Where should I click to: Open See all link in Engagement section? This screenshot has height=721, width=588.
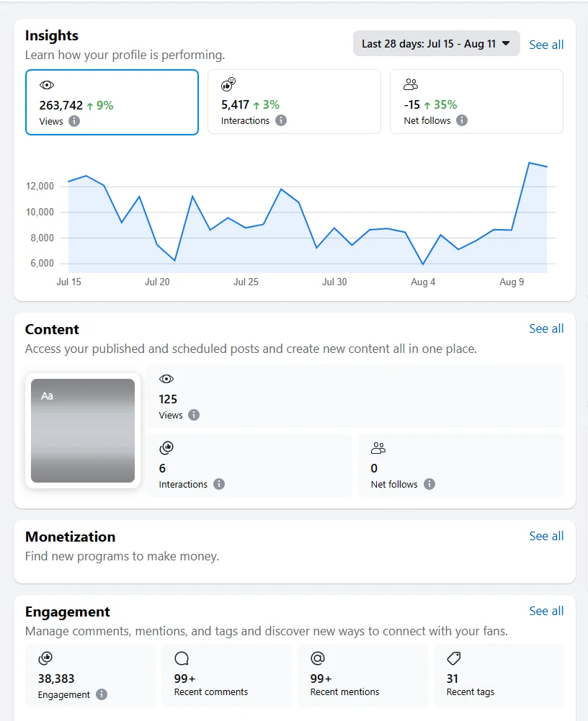click(546, 611)
